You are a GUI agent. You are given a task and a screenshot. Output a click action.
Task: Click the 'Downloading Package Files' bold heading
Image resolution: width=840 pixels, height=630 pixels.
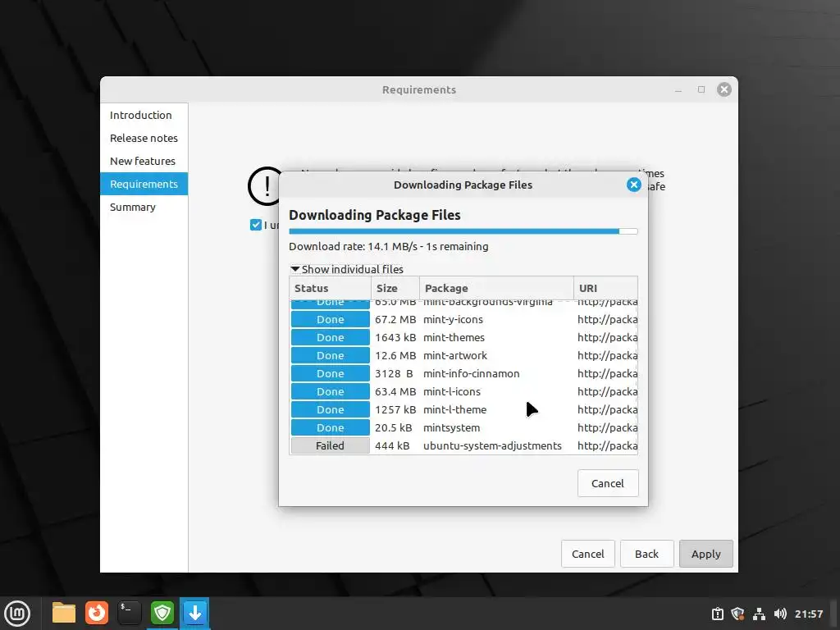(x=374, y=216)
